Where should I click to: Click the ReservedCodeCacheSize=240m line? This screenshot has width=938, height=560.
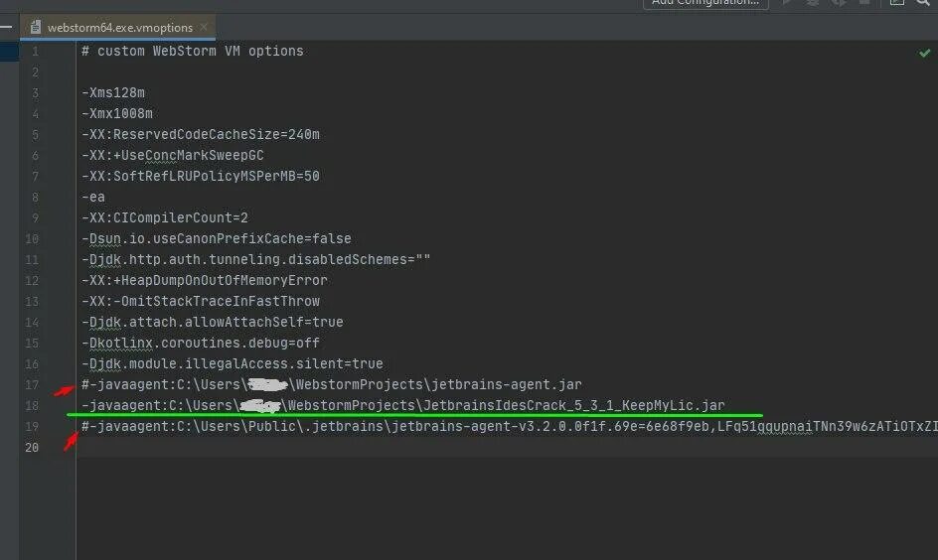(201, 135)
